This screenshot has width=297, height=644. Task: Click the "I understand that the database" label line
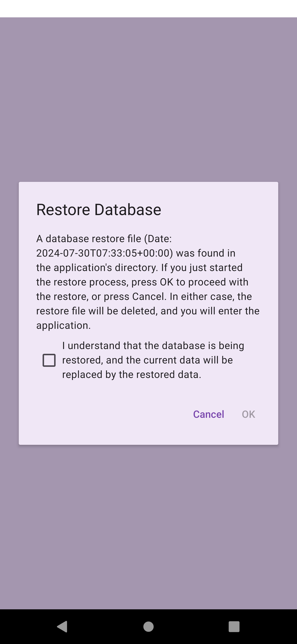tap(153, 346)
